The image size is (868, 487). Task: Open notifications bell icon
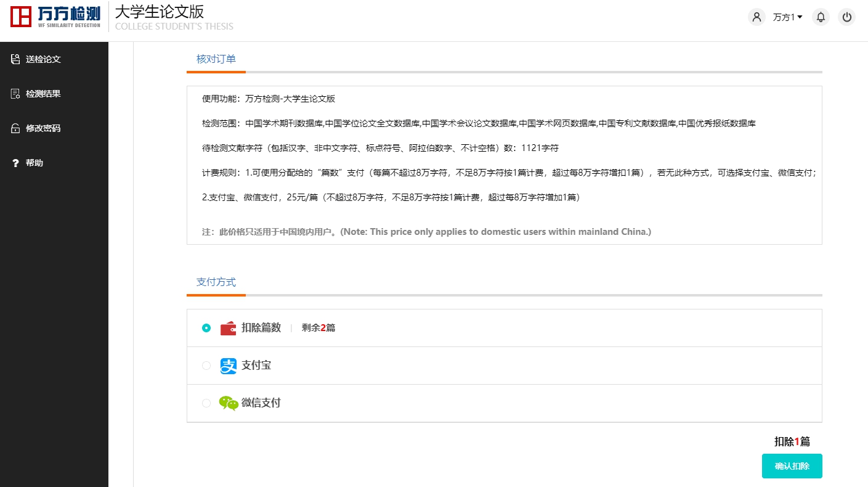coord(821,17)
